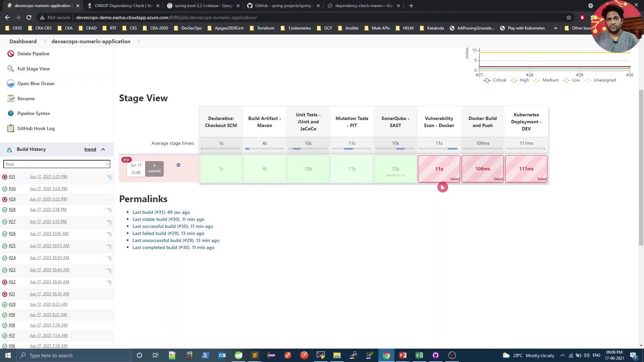Click the Delete Pipeline icon
Viewport: 644px width, 362px height.
pyautogui.click(x=11, y=54)
